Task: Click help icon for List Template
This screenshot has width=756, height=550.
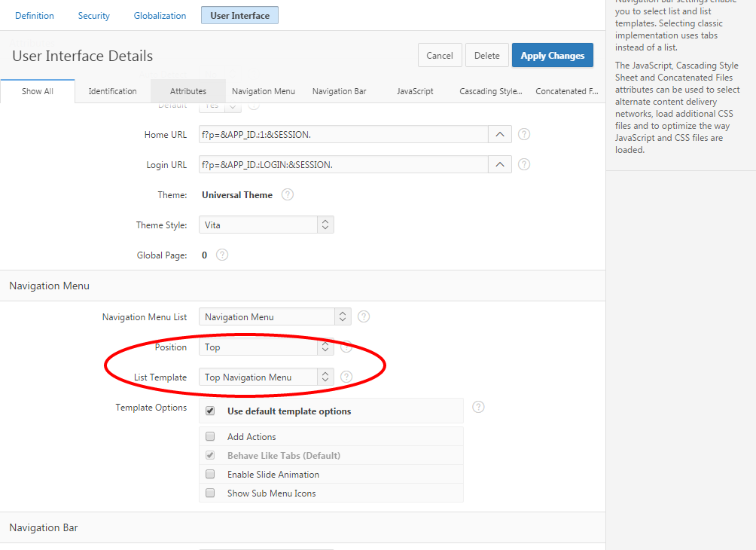Action: [346, 377]
